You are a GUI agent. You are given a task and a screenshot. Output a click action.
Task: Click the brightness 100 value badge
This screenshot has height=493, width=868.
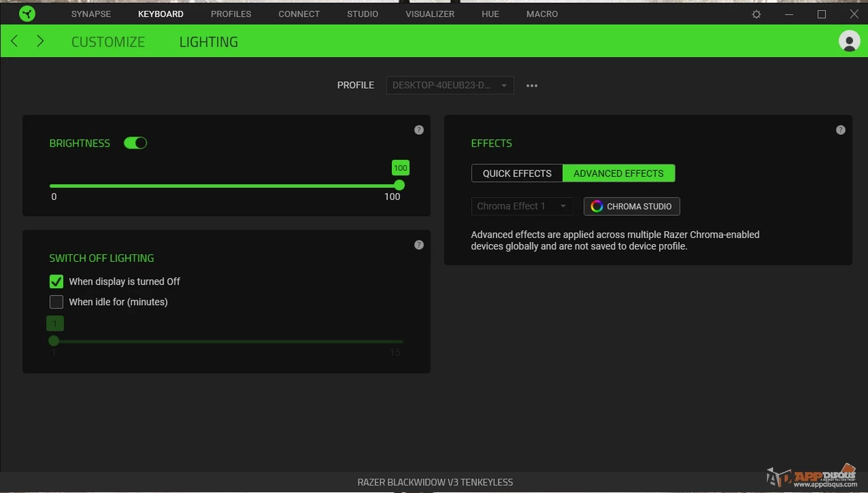(x=401, y=168)
